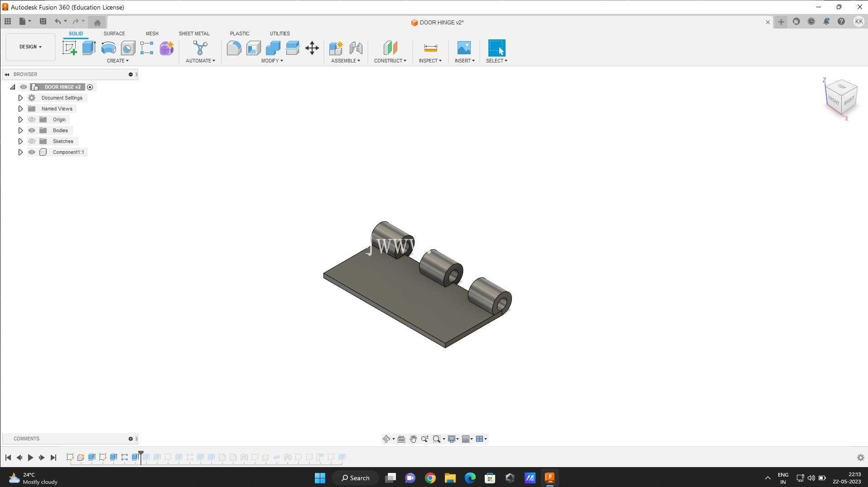Expand the Sketches folder node
The width and height of the screenshot is (868, 487).
pyautogui.click(x=20, y=141)
